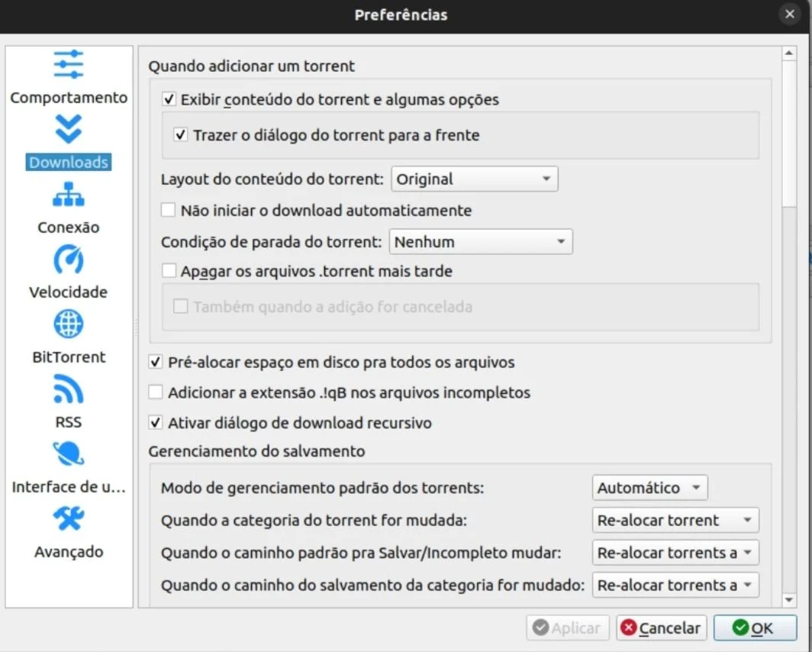Image resolution: width=812 pixels, height=652 pixels.
Task: Click the Cancelar button
Action: click(661, 628)
